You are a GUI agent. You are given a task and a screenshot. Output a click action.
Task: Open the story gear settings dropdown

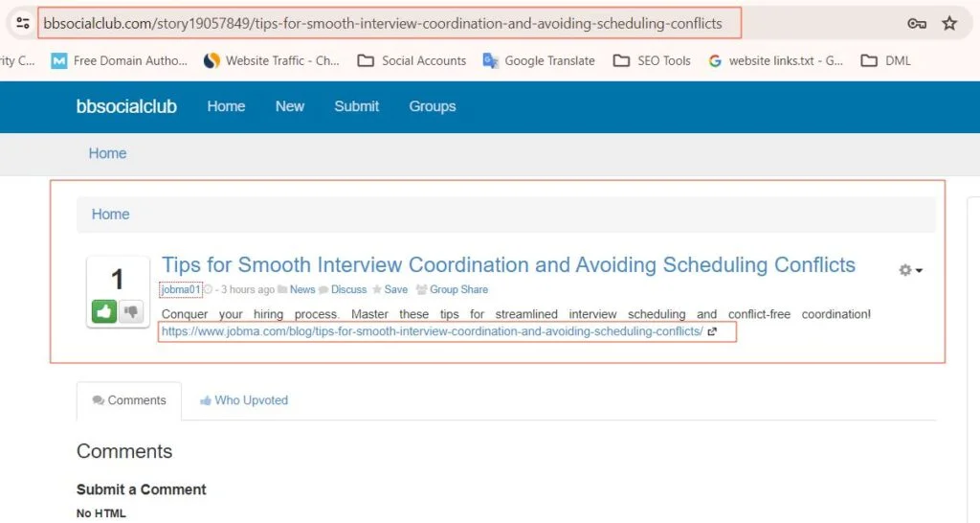pos(910,270)
